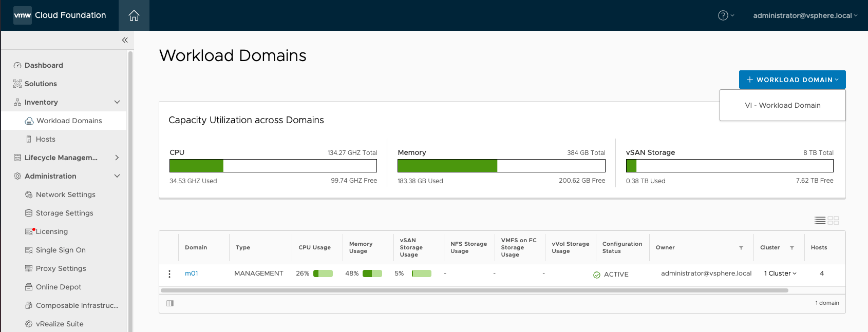This screenshot has height=332, width=868.
Task: Click the owner cell administrator@vsphere.local in table
Action: coord(706,274)
